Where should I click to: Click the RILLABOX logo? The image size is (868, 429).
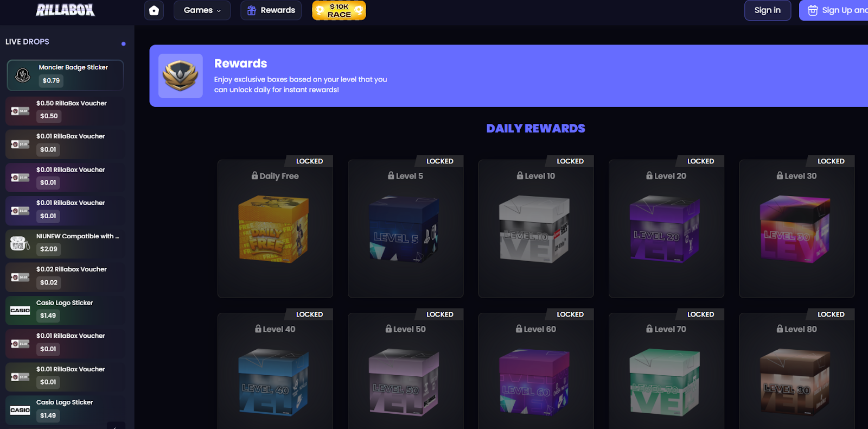click(x=65, y=10)
